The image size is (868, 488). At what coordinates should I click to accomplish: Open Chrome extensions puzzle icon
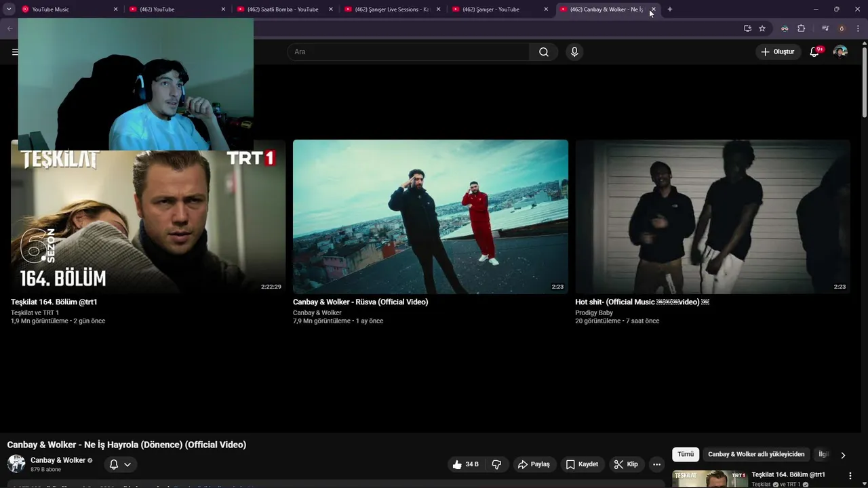coord(802,28)
